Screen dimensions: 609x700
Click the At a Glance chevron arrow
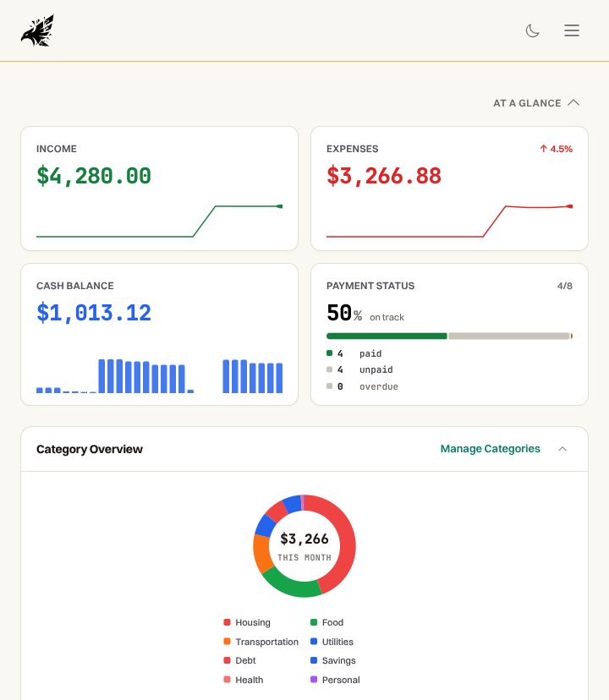point(573,102)
